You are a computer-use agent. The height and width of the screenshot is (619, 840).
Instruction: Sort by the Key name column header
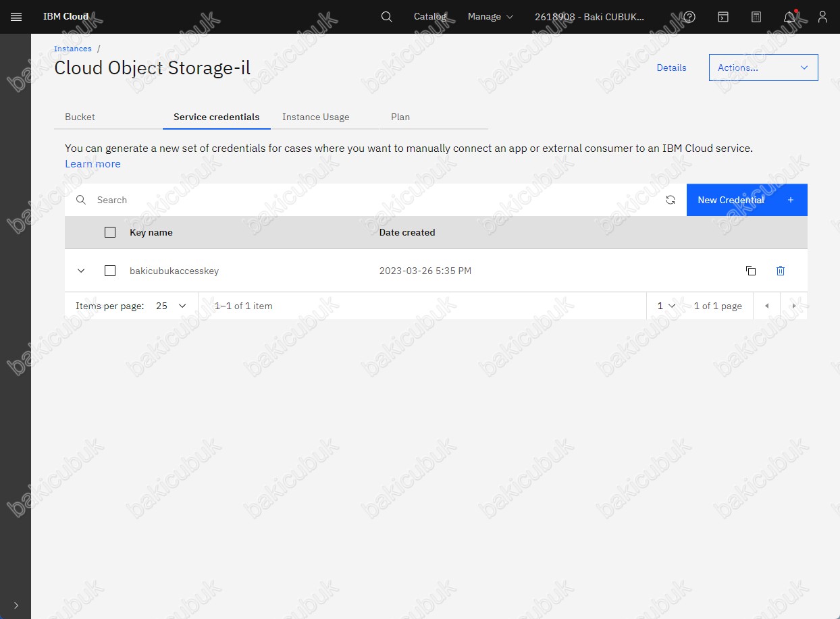pyautogui.click(x=151, y=232)
